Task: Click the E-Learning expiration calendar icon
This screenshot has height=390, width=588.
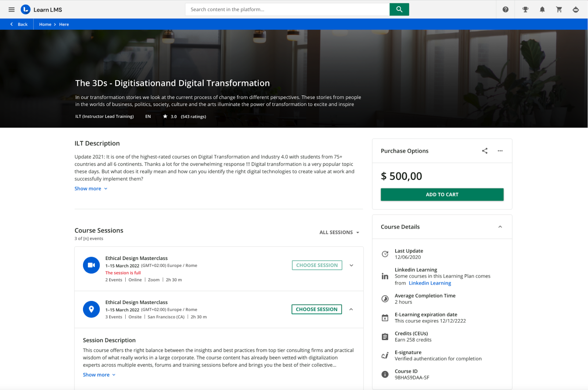Action: tap(385, 318)
